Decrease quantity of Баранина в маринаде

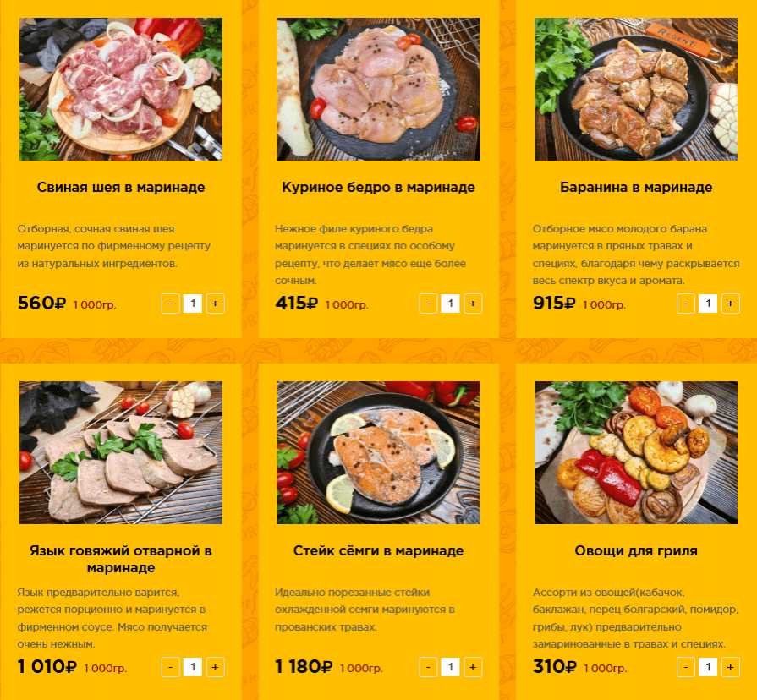[x=686, y=304]
